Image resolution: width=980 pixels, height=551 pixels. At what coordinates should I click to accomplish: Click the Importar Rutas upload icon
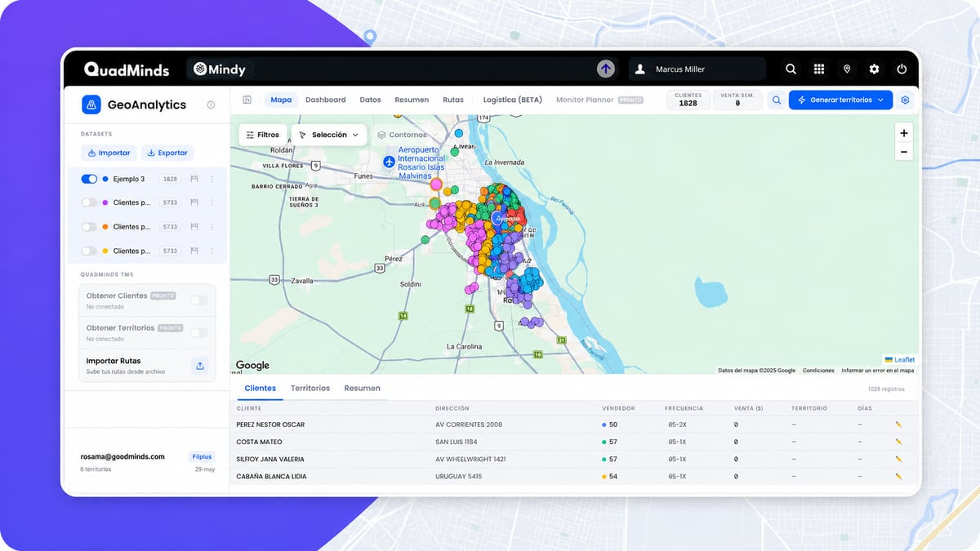click(200, 366)
